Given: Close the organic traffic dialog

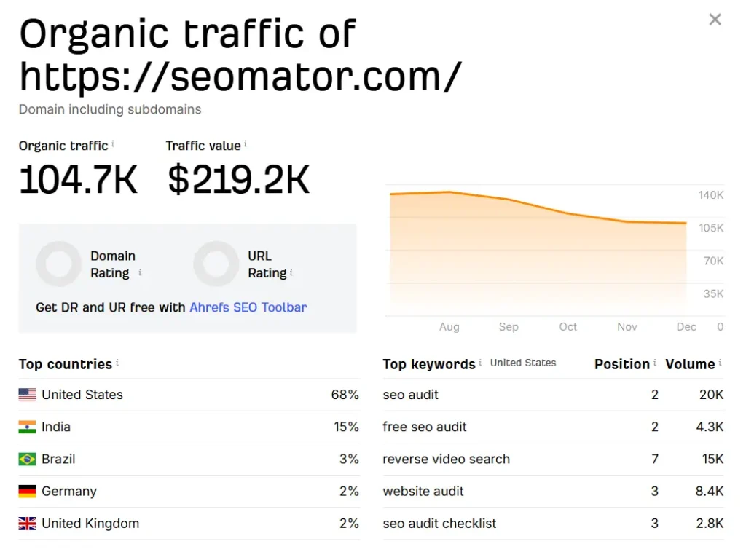Looking at the screenshot, I should tap(715, 20).
